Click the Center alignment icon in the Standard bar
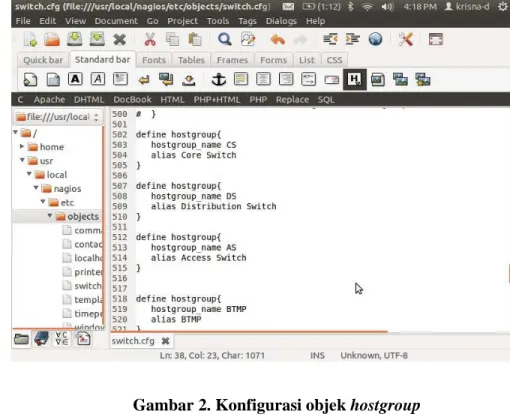 click(x=263, y=79)
